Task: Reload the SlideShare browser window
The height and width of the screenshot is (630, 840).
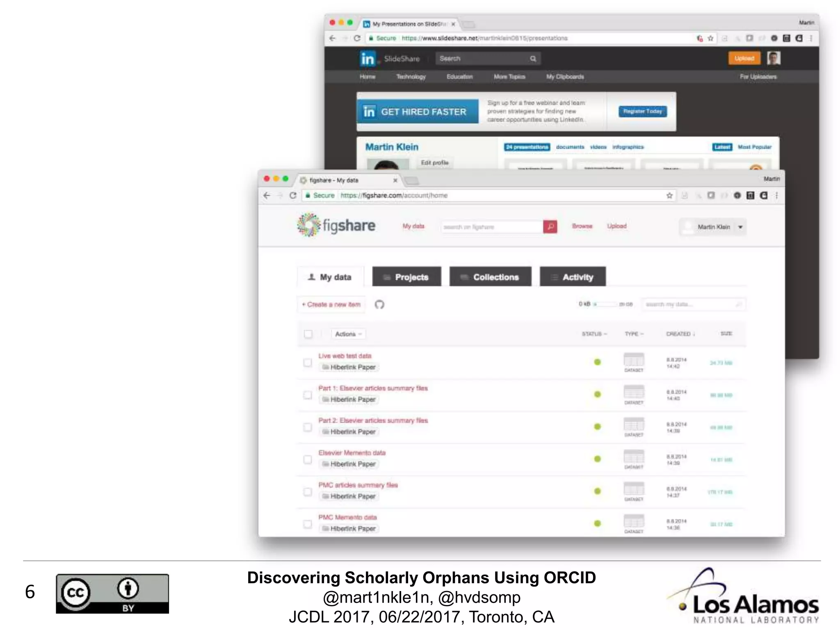Action: pos(357,38)
